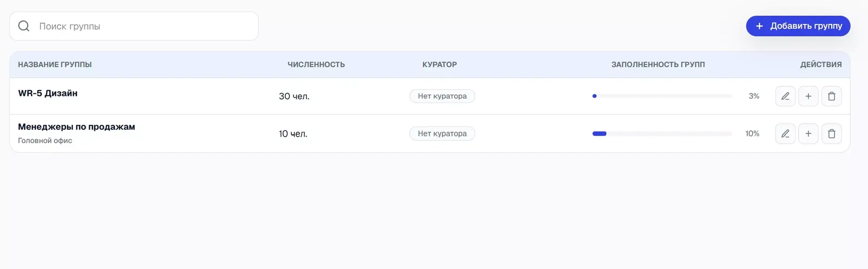Click the 3% percentage value
Image resolution: width=868 pixels, height=269 pixels.
click(x=754, y=96)
